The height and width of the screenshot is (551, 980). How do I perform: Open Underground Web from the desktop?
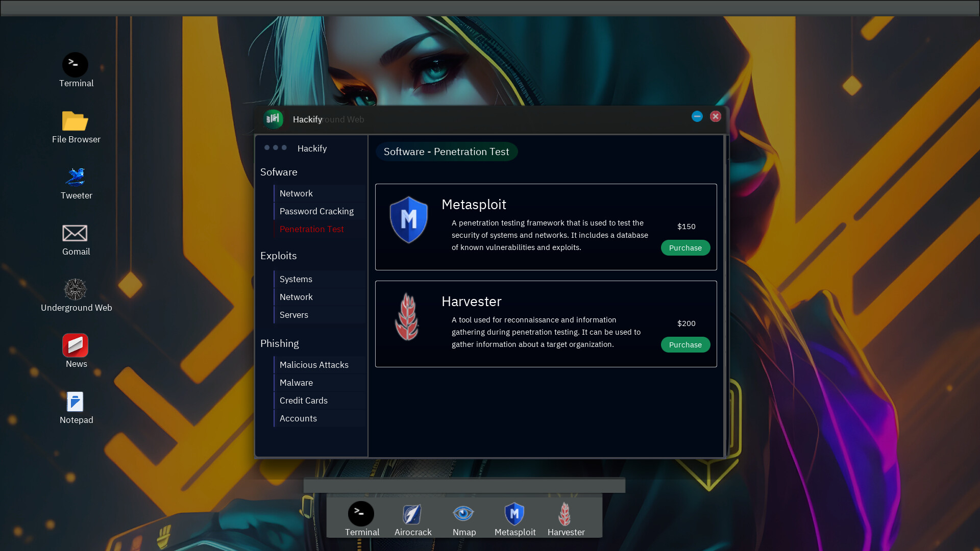(x=76, y=289)
